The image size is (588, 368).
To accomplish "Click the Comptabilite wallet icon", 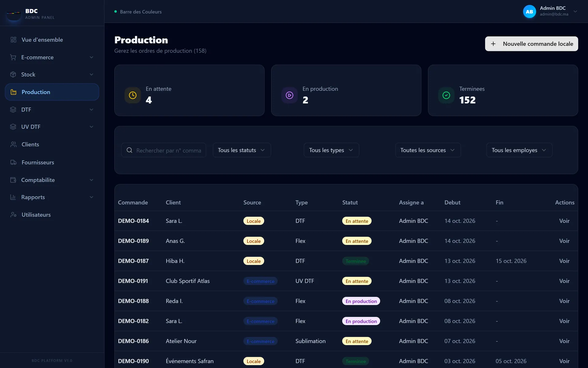I will [13, 180].
